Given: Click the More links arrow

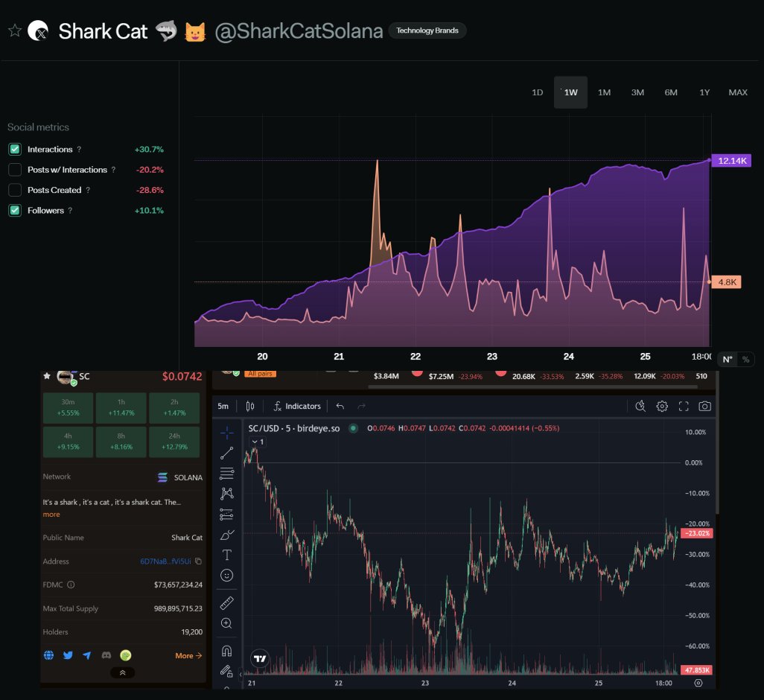Looking at the screenshot, I should click(188, 655).
